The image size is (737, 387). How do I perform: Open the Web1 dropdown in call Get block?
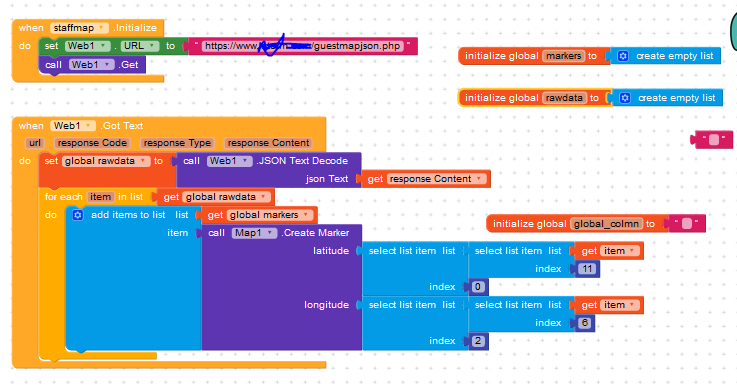92,64
